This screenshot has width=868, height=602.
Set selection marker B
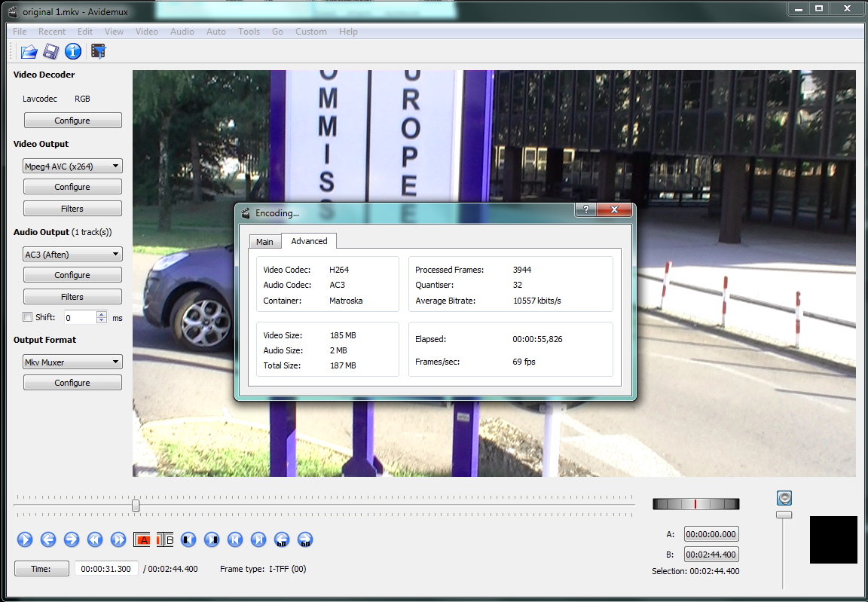[165, 540]
